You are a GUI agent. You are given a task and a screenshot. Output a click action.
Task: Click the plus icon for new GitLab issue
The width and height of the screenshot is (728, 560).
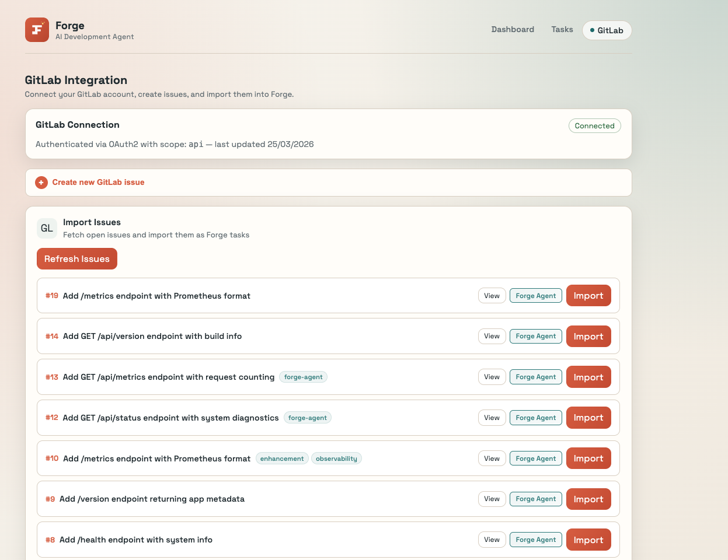41,183
